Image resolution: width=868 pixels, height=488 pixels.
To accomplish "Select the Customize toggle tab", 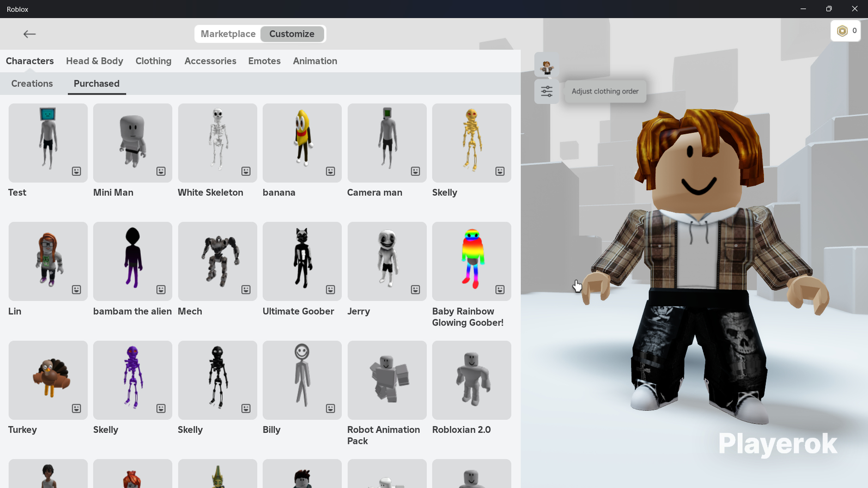I will [292, 34].
